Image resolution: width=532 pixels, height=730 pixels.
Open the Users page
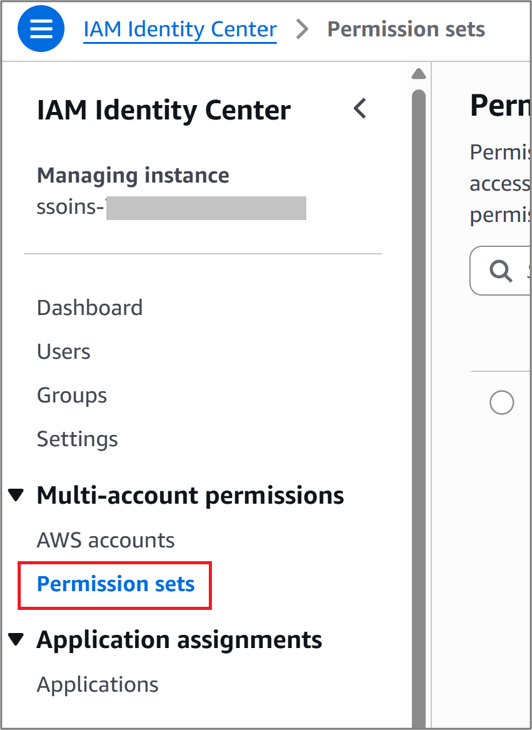coord(64,351)
